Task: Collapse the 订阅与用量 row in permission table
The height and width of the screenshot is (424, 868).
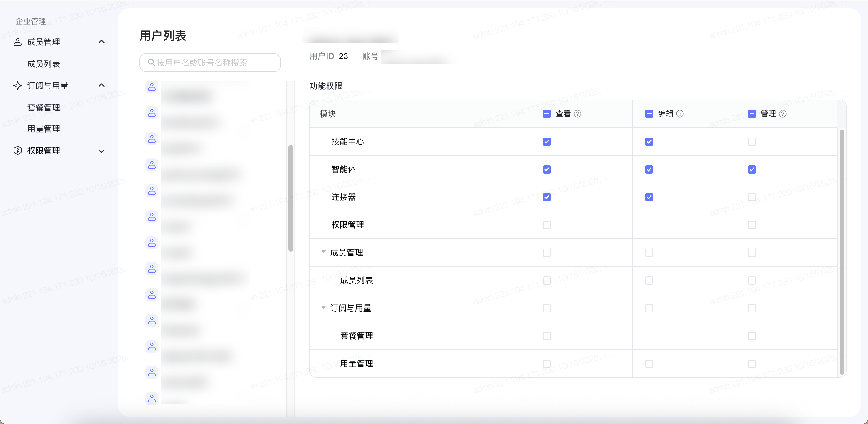Action: [324, 307]
